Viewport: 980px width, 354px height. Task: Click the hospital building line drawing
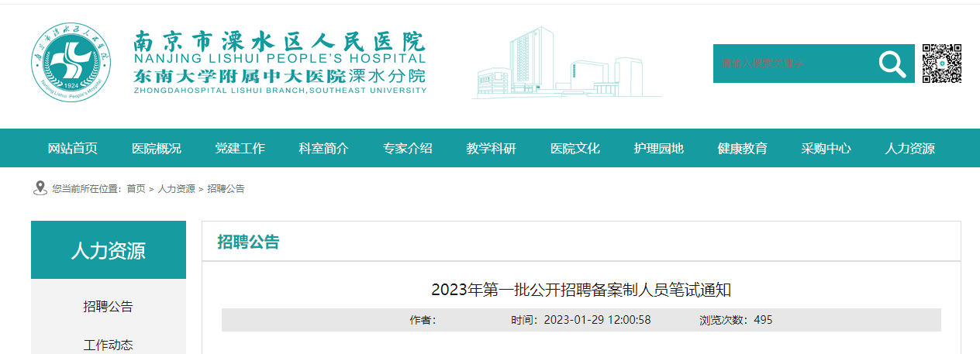coord(568,63)
